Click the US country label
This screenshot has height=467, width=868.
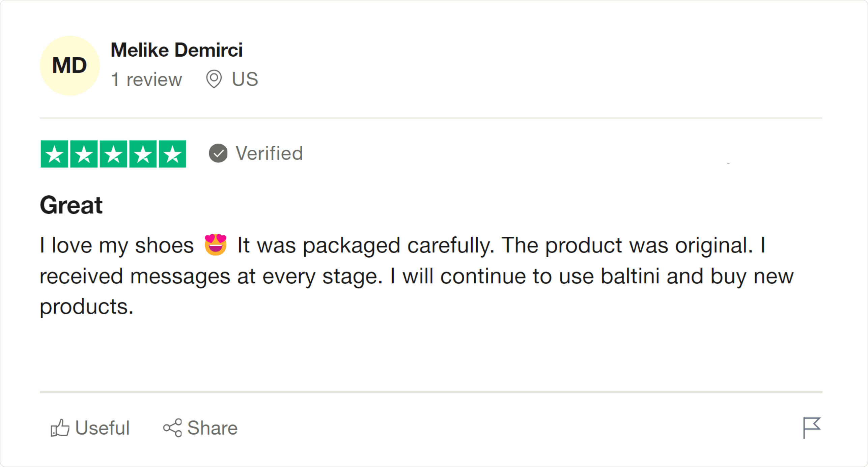pos(245,79)
